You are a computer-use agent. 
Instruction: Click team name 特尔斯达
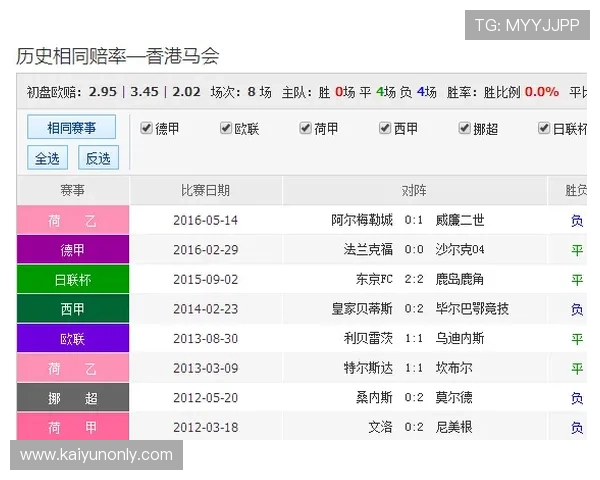(368, 368)
